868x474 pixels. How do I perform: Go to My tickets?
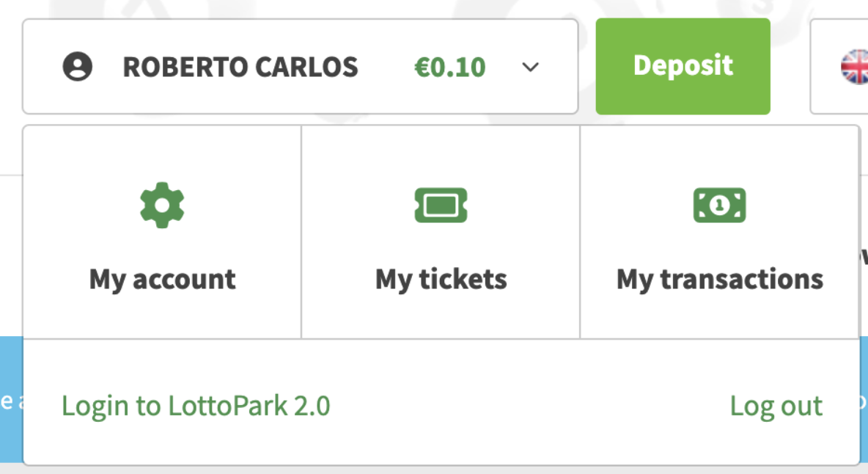point(441,279)
